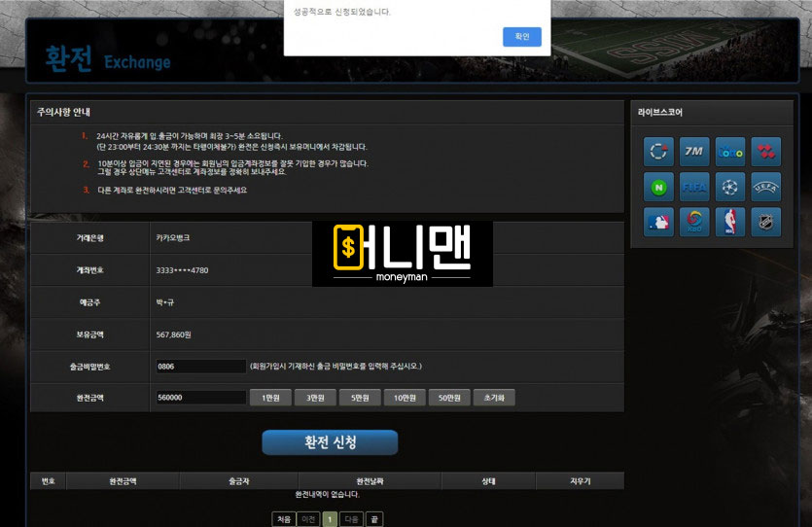
Task: Select the FIFA icon
Action: click(693, 187)
